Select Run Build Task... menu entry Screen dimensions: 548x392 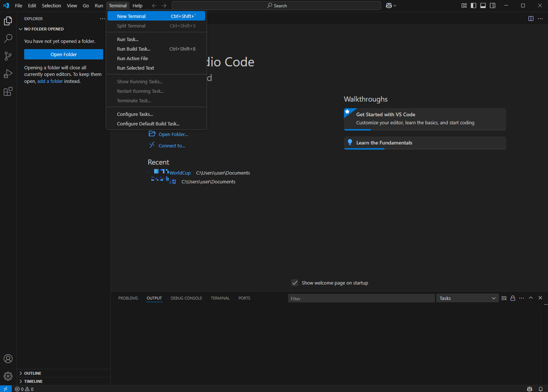[156, 49]
